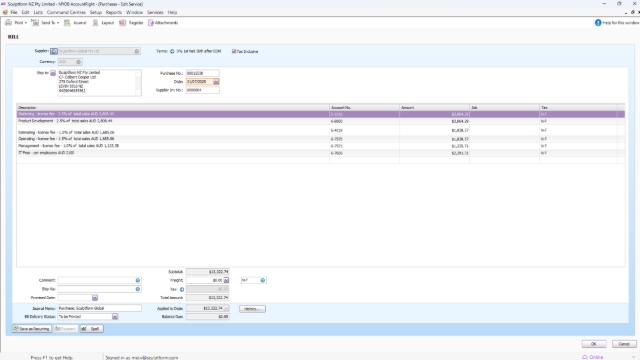
Task: Click the Freight calculator icon
Action: point(226,280)
